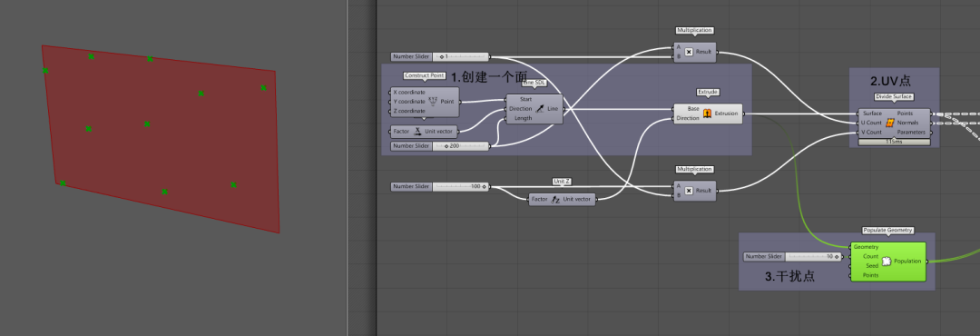Viewport: 980px width, 336px height.
Task: Click the Populate Geometry name label
Action: coord(887,231)
